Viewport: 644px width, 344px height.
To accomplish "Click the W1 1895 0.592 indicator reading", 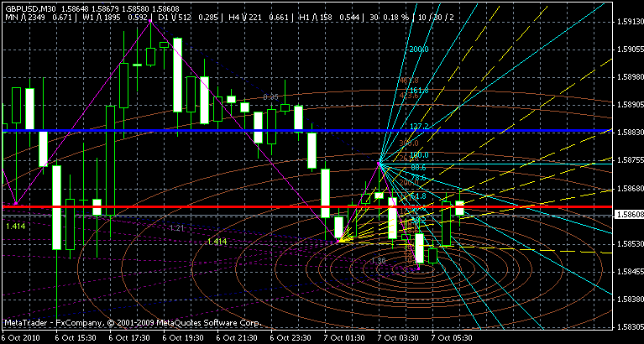I will click(113, 17).
